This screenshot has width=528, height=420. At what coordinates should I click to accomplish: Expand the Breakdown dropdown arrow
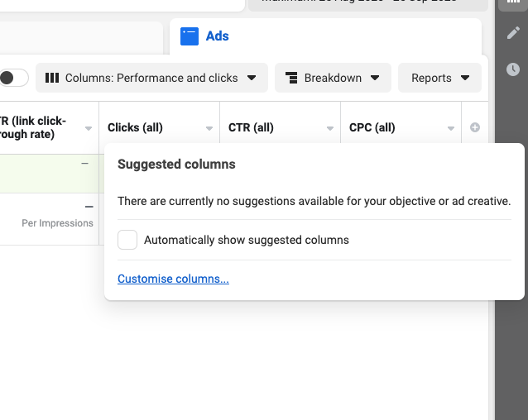[375, 78]
